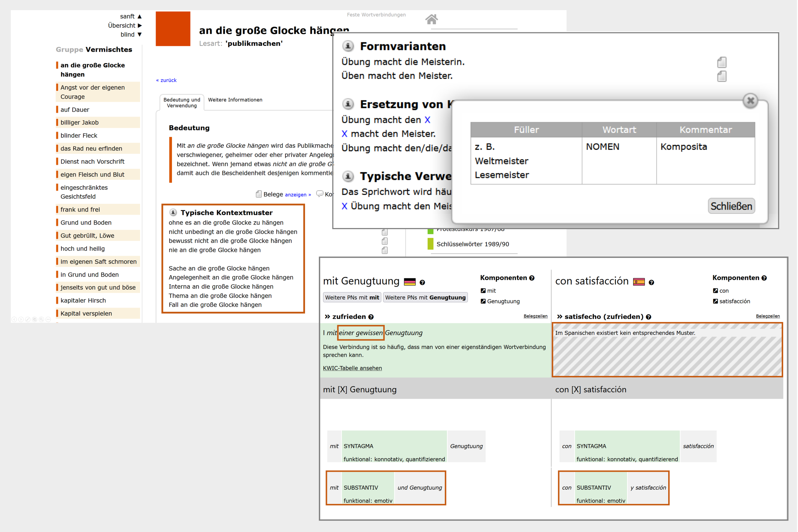Viewport: 798px width, 532px height.
Task: Click info icon next to Formvarianten
Action: 348,46
